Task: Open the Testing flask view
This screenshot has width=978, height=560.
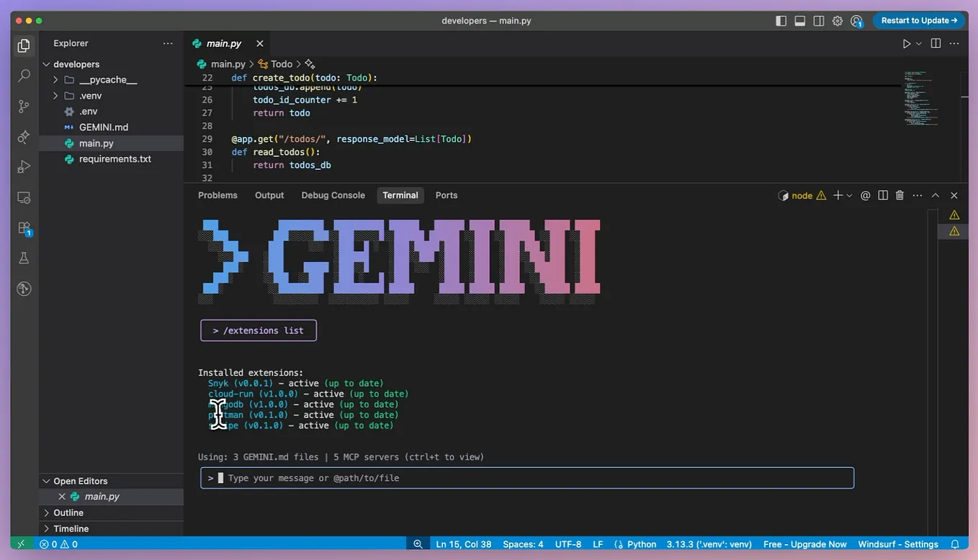Action: tap(24, 258)
